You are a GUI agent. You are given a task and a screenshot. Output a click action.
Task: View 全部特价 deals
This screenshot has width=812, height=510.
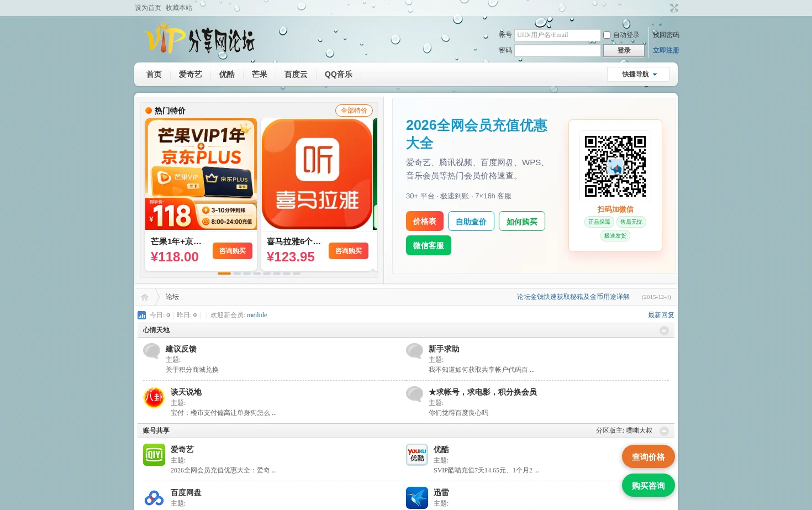[354, 111]
